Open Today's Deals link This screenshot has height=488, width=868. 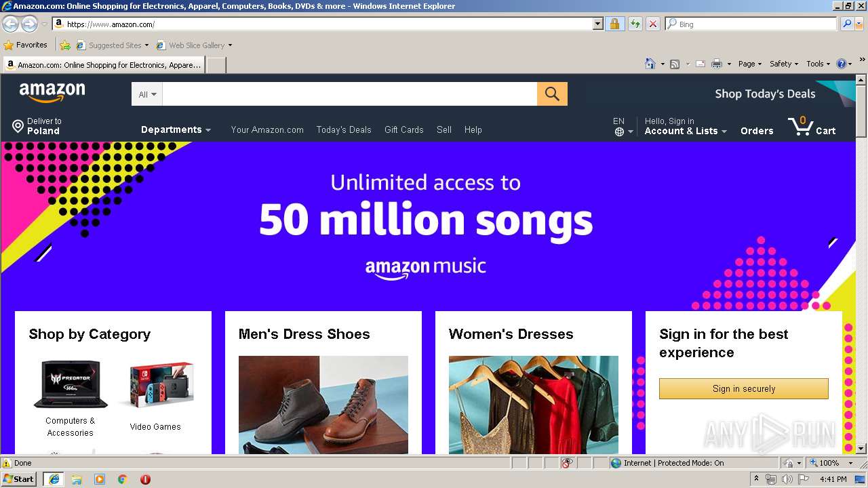tap(344, 129)
